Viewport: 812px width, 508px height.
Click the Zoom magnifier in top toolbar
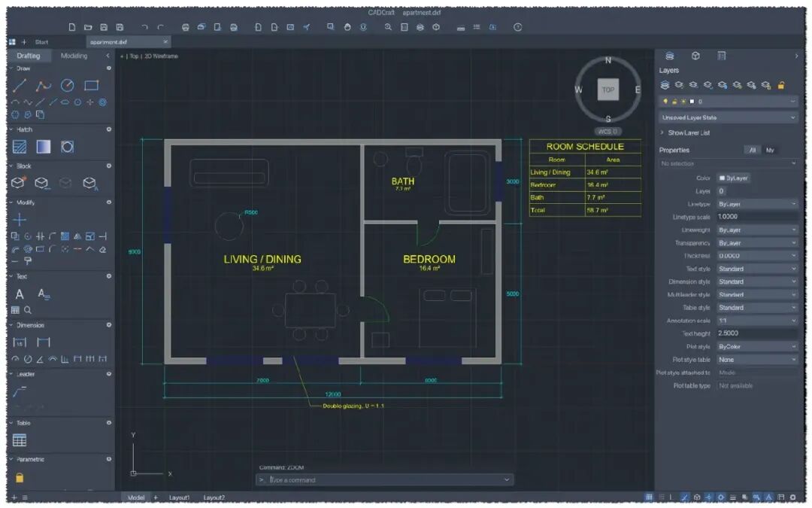[388, 27]
